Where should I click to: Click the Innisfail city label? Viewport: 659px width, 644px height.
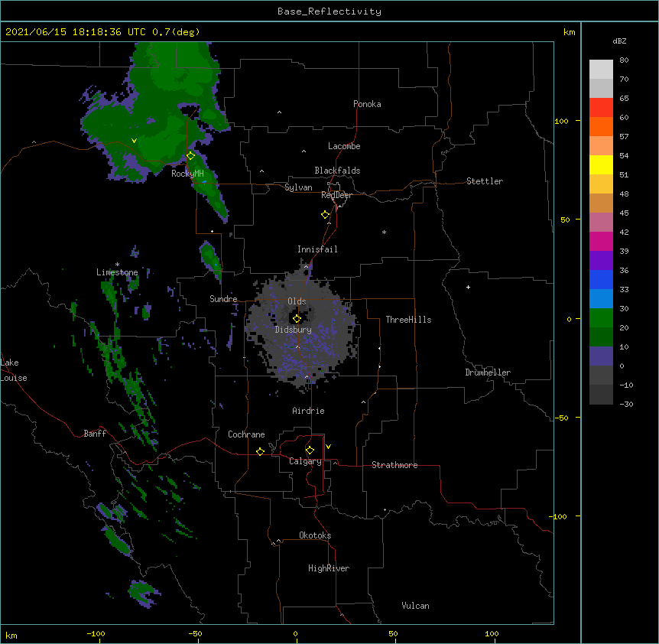[x=317, y=249]
